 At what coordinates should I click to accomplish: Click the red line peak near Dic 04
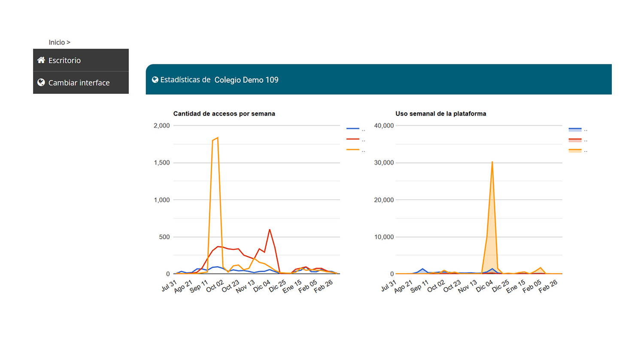(270, 230)
